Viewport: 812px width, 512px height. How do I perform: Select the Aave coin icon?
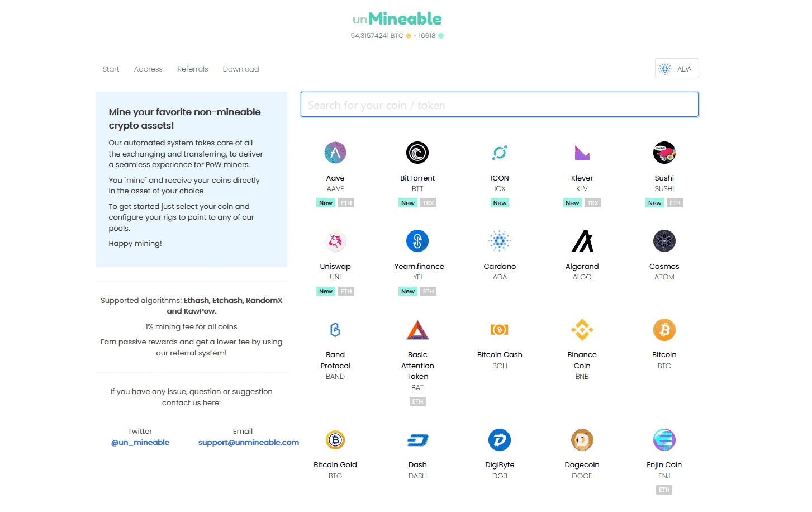click(x=335, y=153)
